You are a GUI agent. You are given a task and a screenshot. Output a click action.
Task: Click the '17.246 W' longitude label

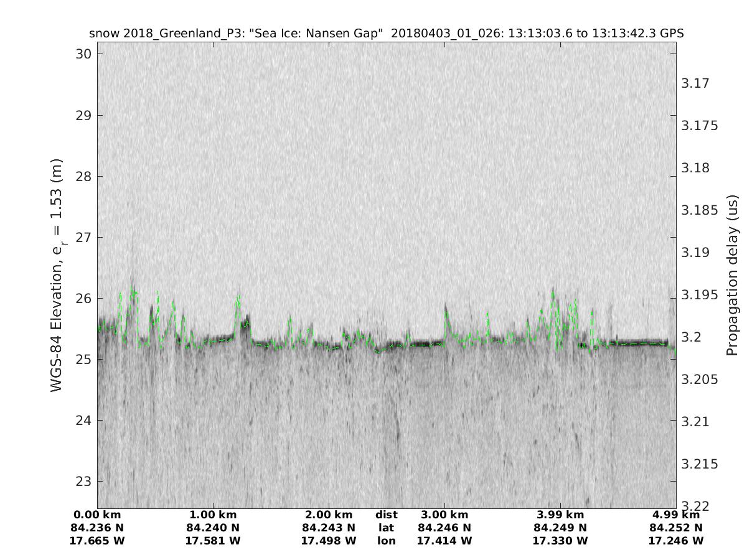click(x=676, y=541)
